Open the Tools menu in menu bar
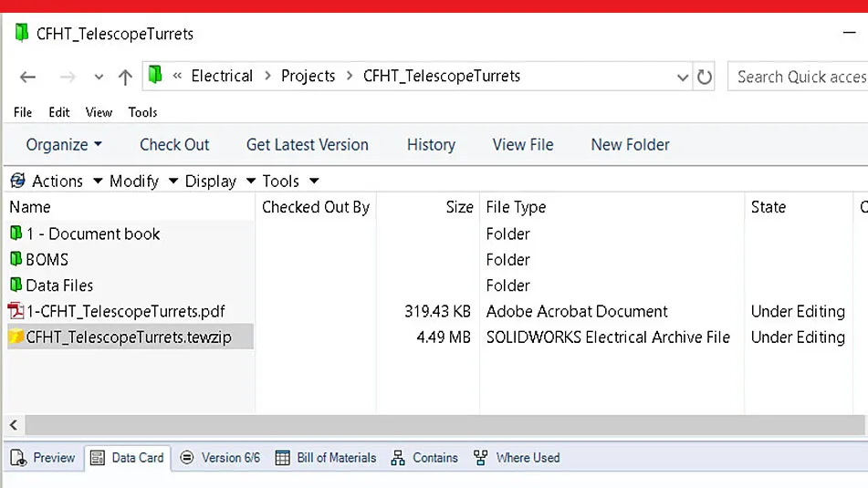The width and height of the screenshot is (868, 488). point(142,112)
